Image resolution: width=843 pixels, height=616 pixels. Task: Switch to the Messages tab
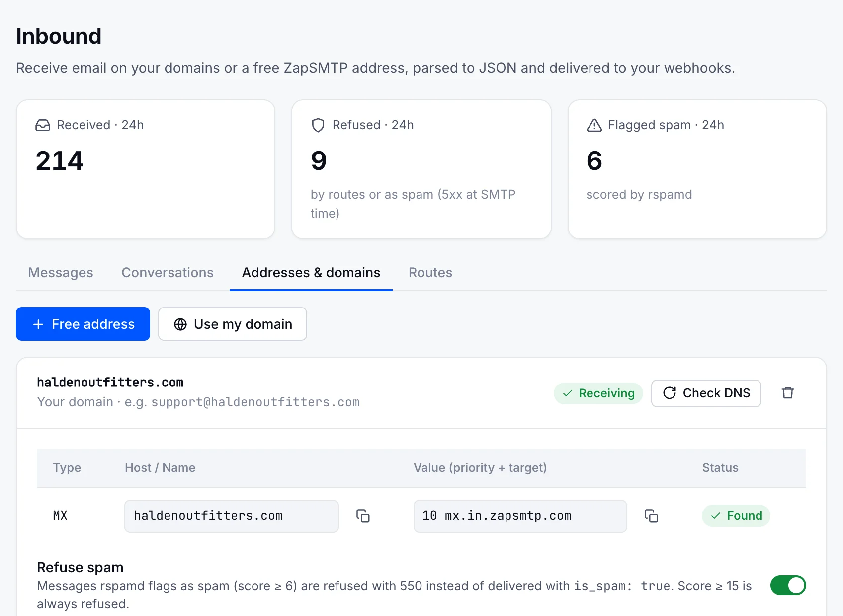61,272
